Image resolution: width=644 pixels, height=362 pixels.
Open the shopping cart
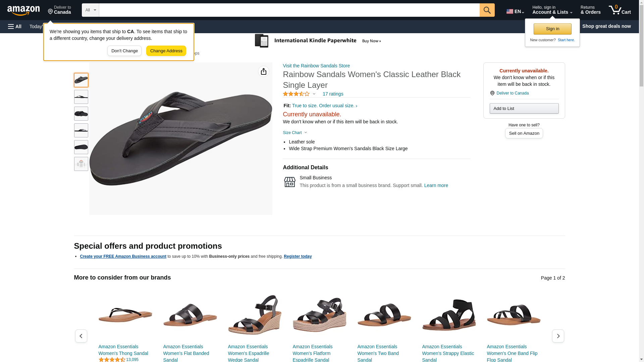[620, 10]
